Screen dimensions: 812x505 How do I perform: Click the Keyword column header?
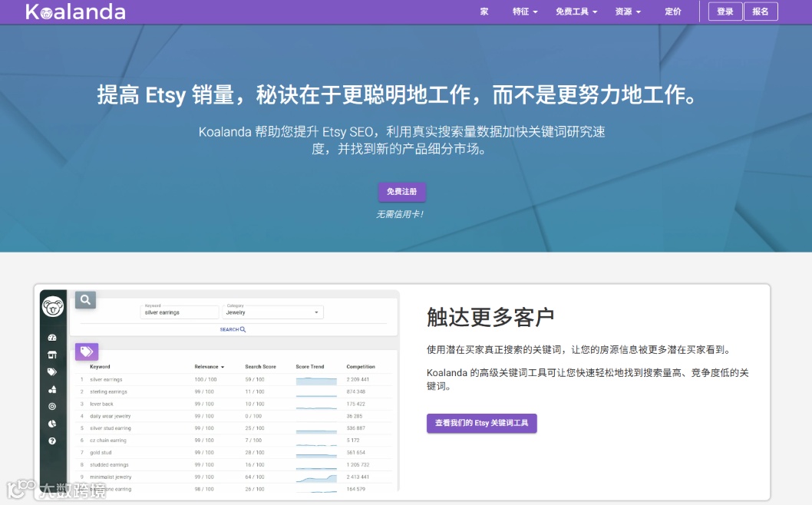click(x=100, y=367)
